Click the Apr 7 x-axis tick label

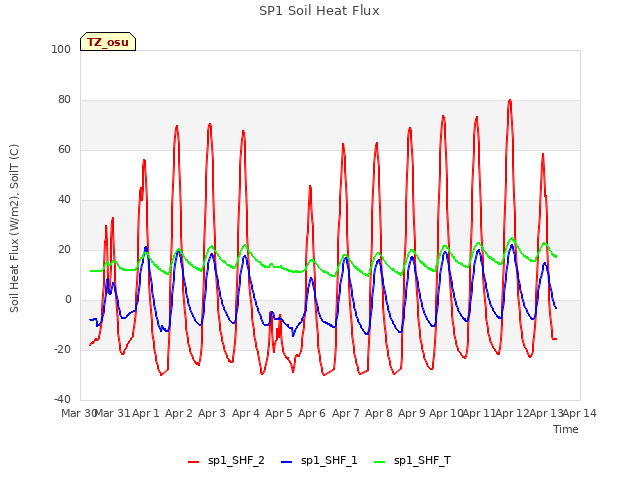(346, 413)
